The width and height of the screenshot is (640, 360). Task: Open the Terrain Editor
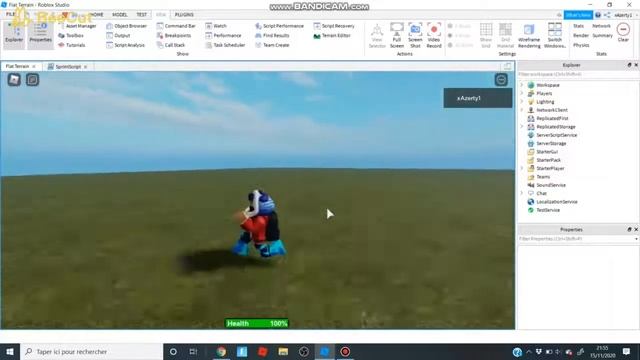(x=332, y=36)
